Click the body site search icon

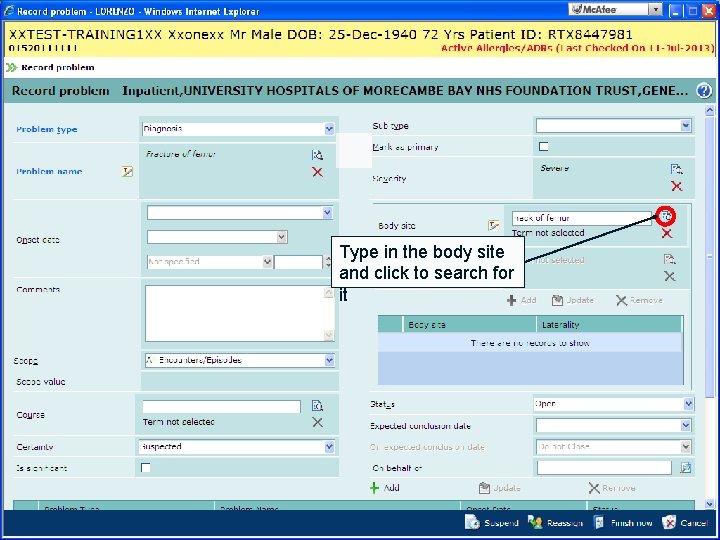point(665,216)
